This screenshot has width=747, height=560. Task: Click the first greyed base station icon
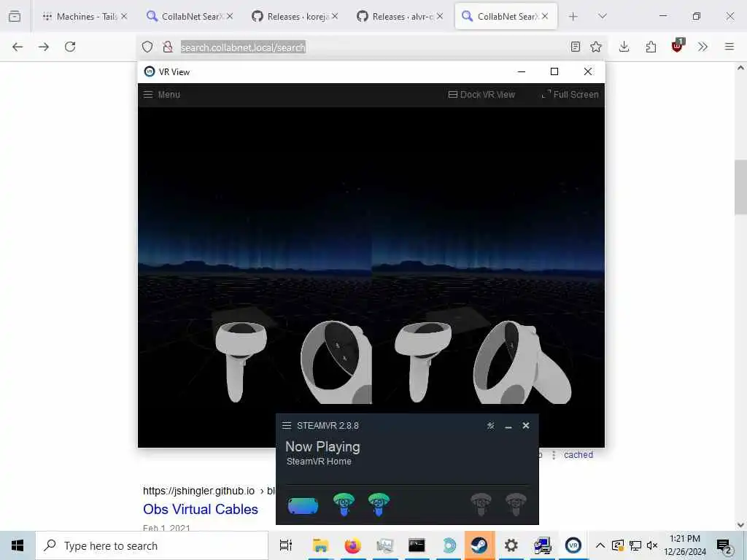point(481,505)
